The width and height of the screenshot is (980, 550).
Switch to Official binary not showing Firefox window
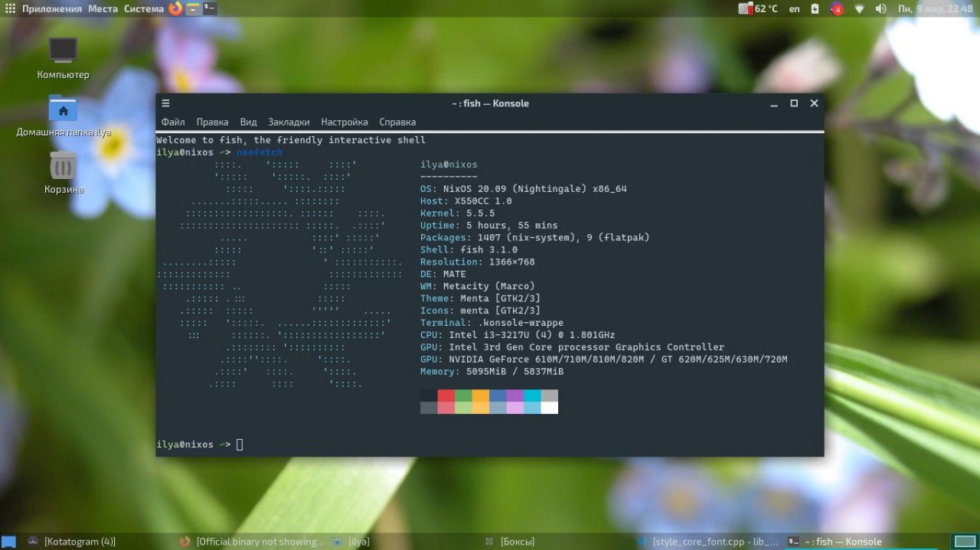(251, 542)
